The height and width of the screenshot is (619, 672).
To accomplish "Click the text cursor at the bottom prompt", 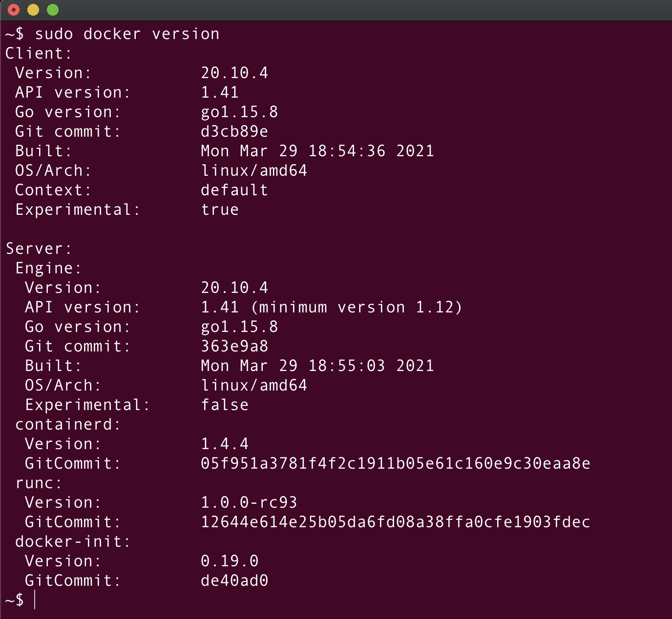I will tap(35, 599).
